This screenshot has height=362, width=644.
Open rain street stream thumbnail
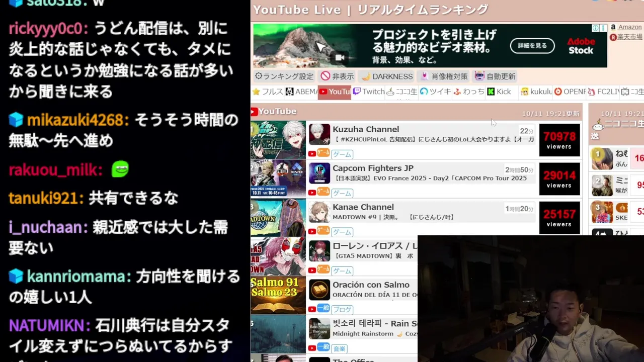(278, 334)
